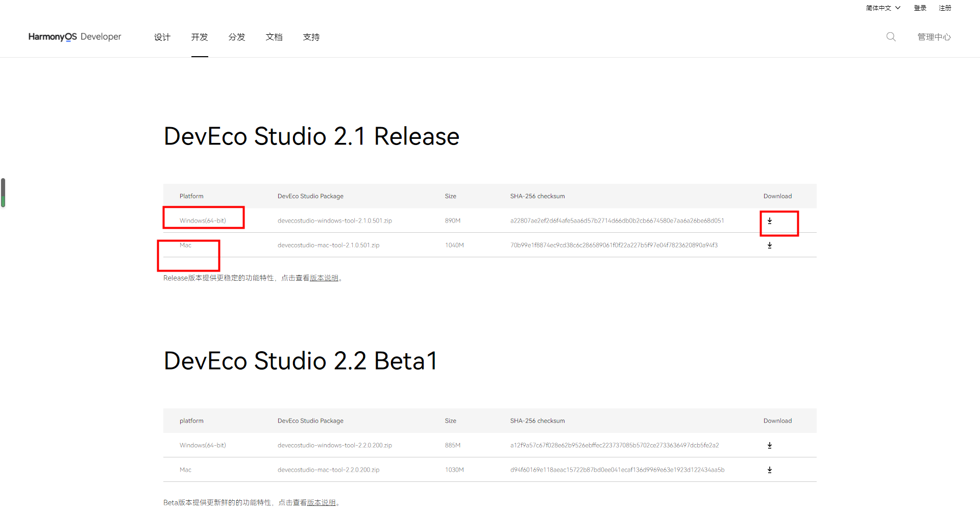Screen dimensions: 980x511
Task: Select devecostudio-windows-tool-2.2.0.200.zip text
Action: [x=335, y=446]
